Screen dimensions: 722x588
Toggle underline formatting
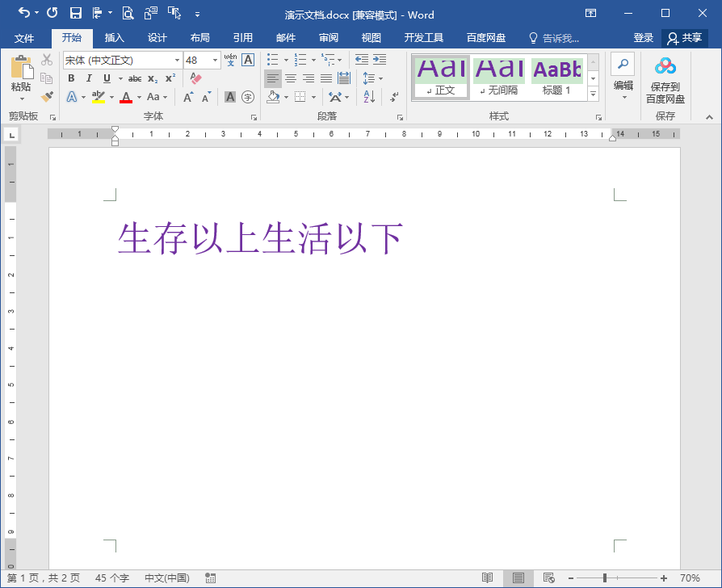pos(106,78)
